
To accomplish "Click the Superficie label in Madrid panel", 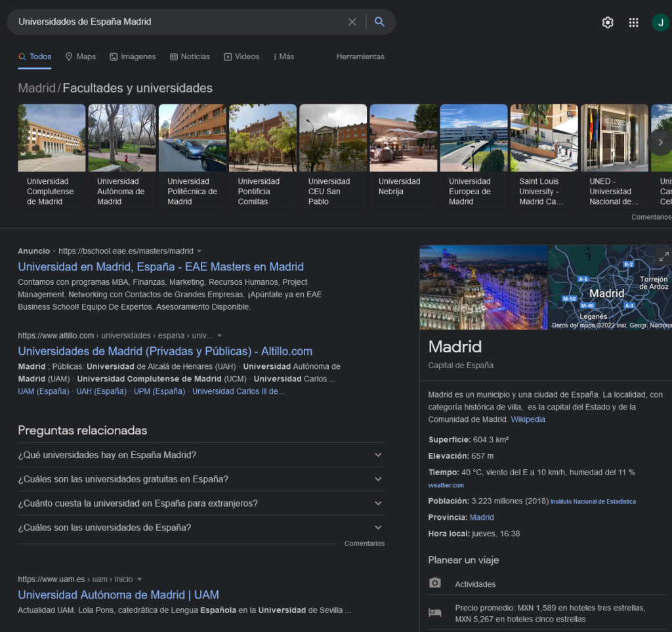I will [450, 440].
